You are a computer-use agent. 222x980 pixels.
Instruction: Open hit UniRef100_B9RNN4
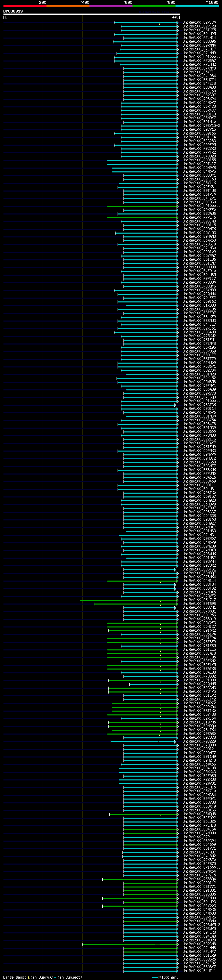pos(199,45)
